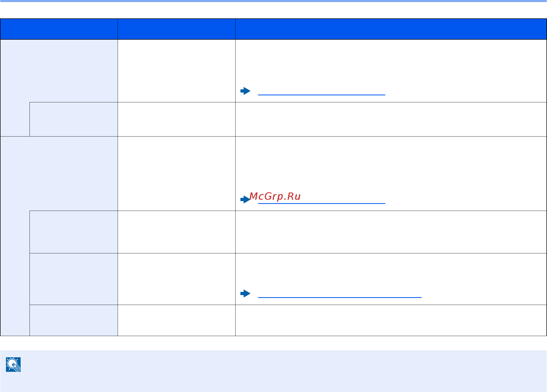The height and width of the screenshot is (392, 547).
Task: Open the top underlined reference link
Action: tap(321, 94)
